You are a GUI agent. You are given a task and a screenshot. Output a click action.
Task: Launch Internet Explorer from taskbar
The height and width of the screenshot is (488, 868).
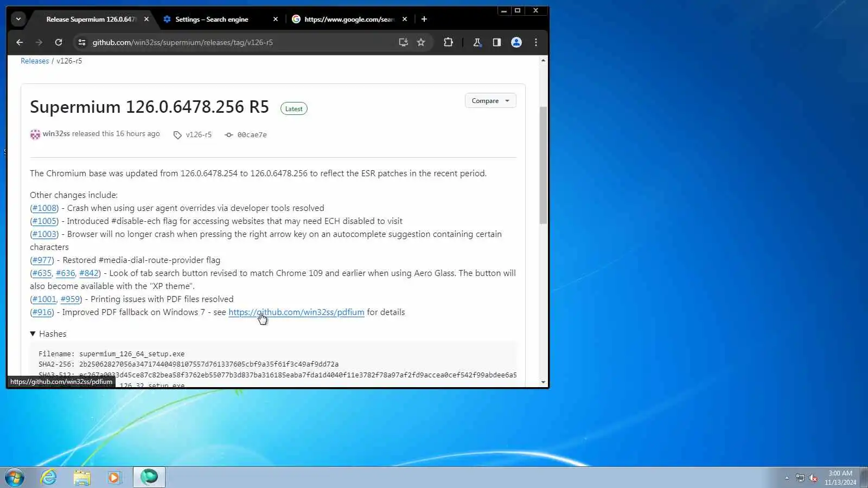49,477
